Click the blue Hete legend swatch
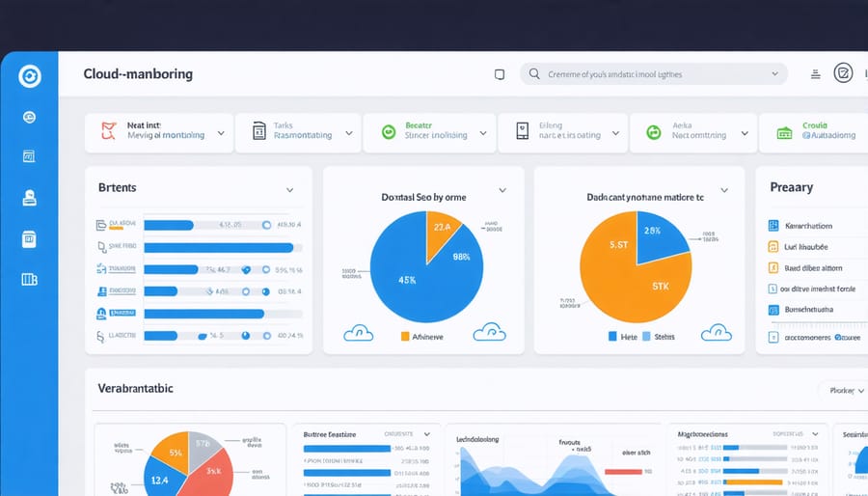This screenshot has width=868, height=496. [x=612, y=336]
